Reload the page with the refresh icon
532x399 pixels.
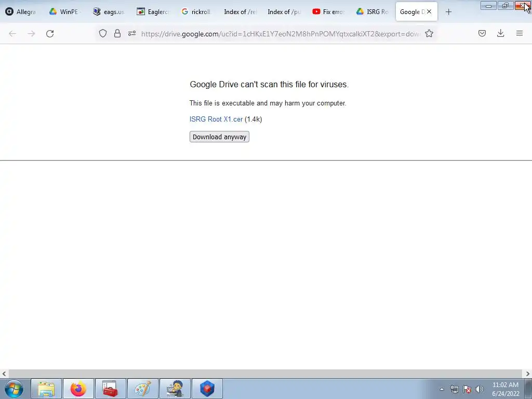click(50, 34)
